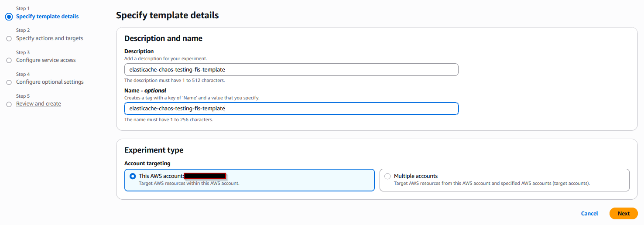Viewport: 644px width, 225px height.
Task: Click the 'Target AWS resources within this AWS account' text
Action: 189,184
